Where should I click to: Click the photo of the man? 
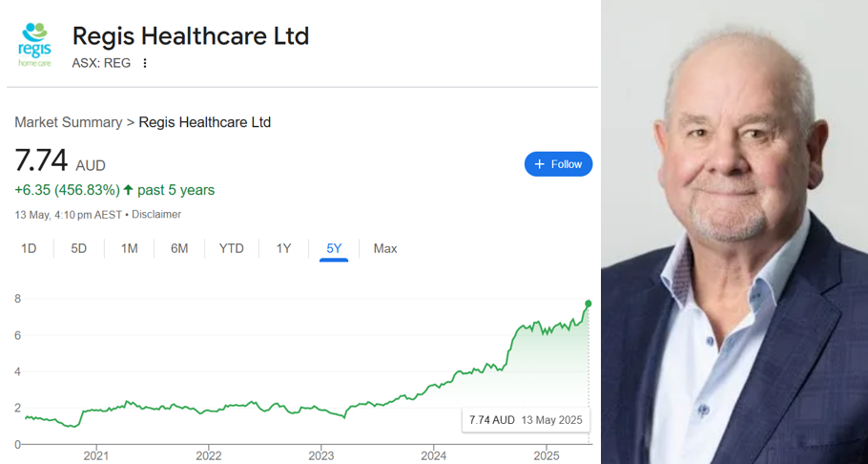coord(734,232)
